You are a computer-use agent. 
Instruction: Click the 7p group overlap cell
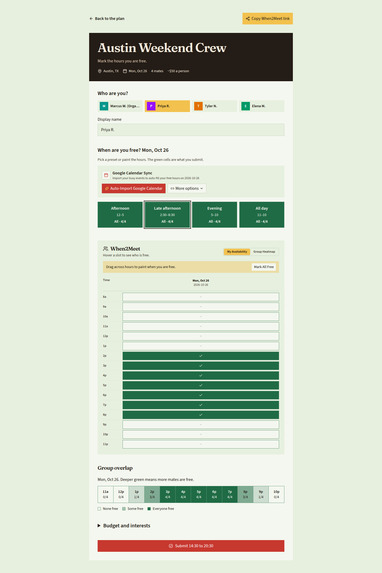[x=230, y=494]
